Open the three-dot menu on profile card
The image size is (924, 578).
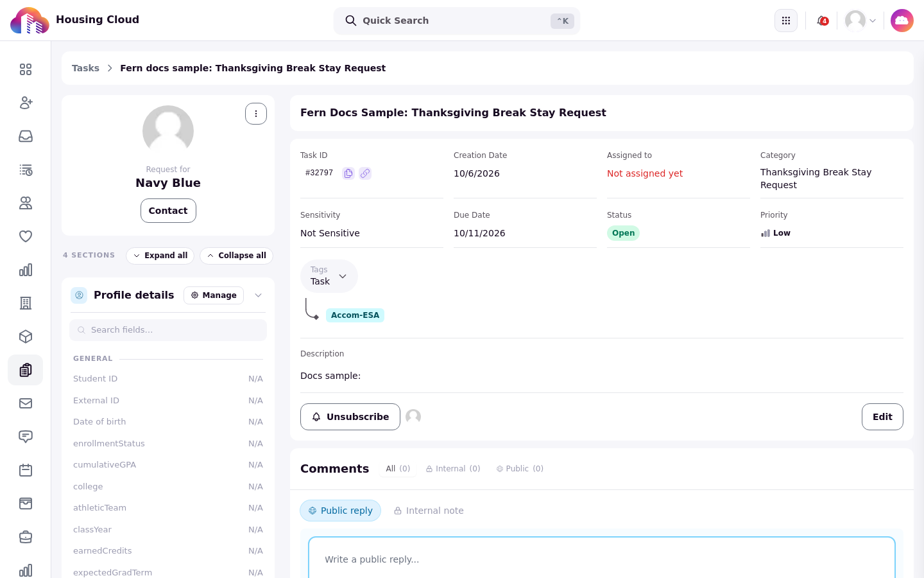[256, 114]
